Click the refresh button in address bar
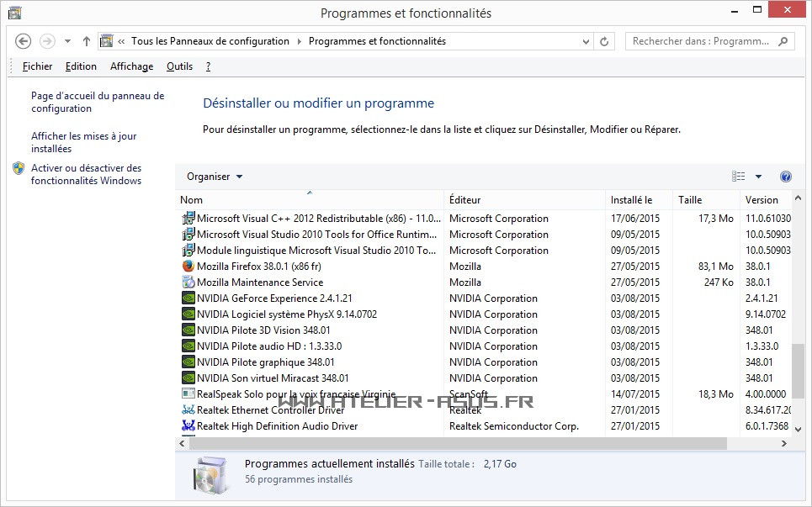 [604, 41]
